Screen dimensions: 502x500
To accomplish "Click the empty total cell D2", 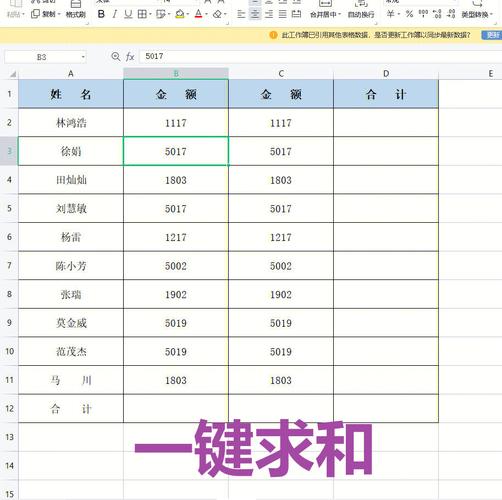I will 386,123.
